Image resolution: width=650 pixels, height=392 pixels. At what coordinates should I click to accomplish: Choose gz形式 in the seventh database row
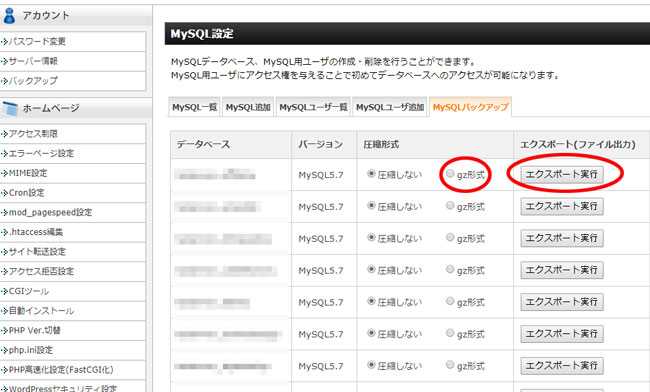(450, 365)
